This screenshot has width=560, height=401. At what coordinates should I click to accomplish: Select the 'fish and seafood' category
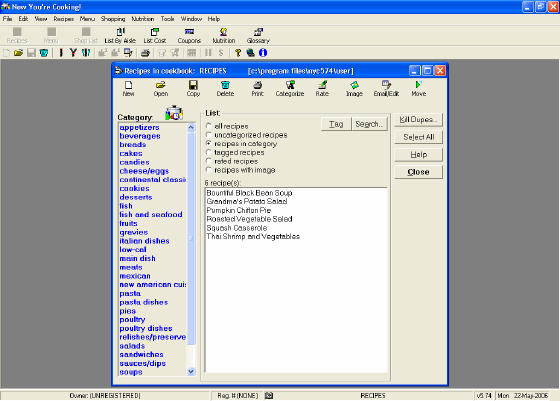pos(151,215)
